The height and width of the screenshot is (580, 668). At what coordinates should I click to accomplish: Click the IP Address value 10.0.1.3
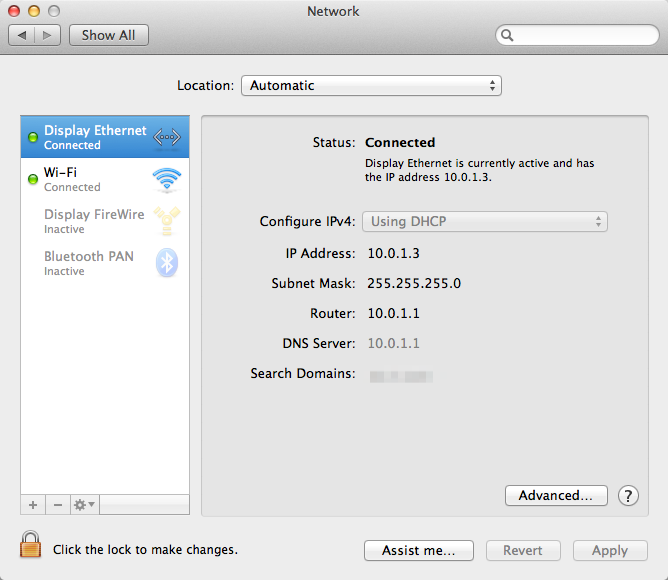(x=394, y=254)
